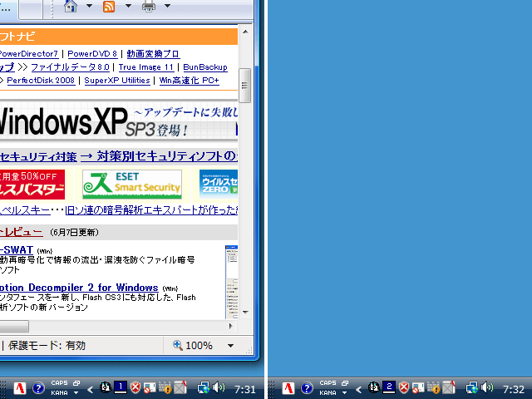
Task: Click the horizontal scrollbar thumb
Action: pyautogui.click(x=14, y=327)
